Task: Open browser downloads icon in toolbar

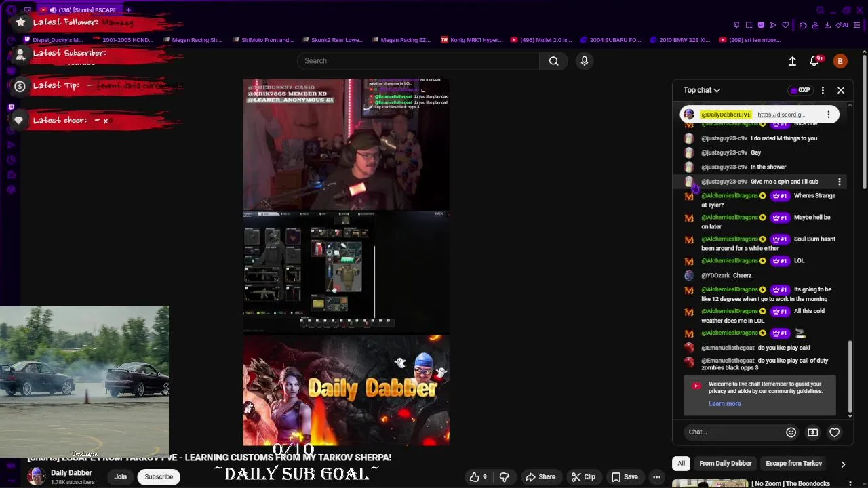Action: (827, 25)
